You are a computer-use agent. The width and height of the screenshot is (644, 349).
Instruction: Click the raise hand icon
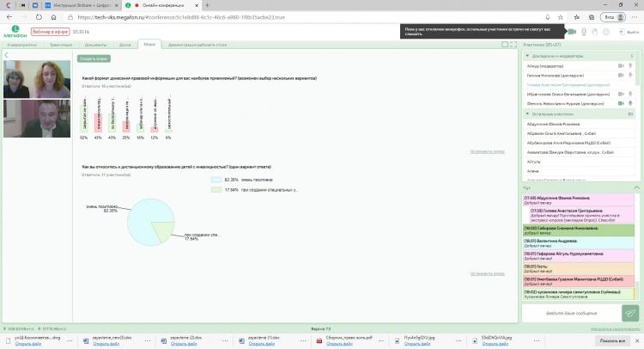(597, 32)
